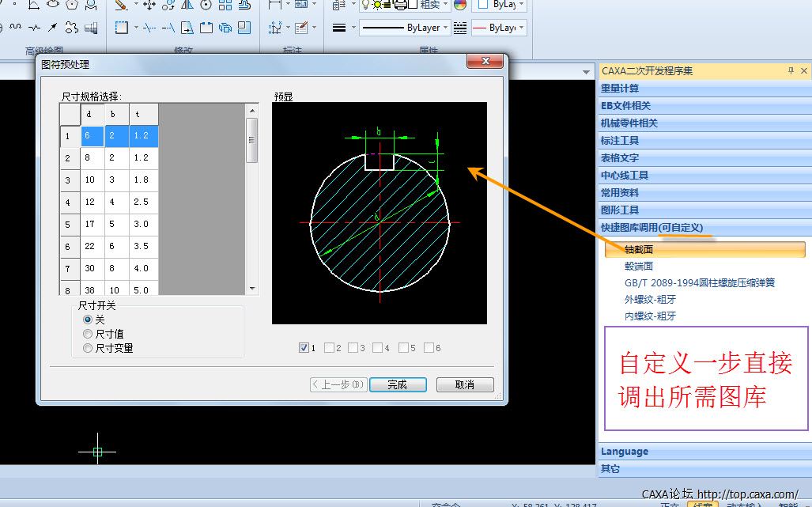
Task: Select the mirror tool in modify group
Action: 187,5
